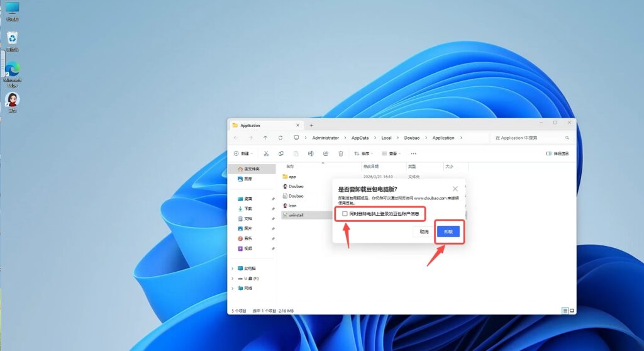Check the delete Doubao account info checkbox
The width and height of the screenshot is (644, 351).
(x=345, y=214)
